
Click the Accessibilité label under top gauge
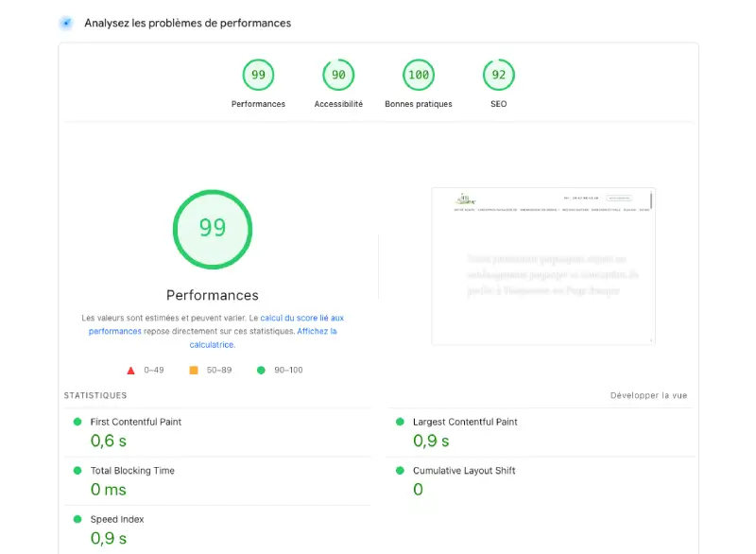[x=338, y=104]
